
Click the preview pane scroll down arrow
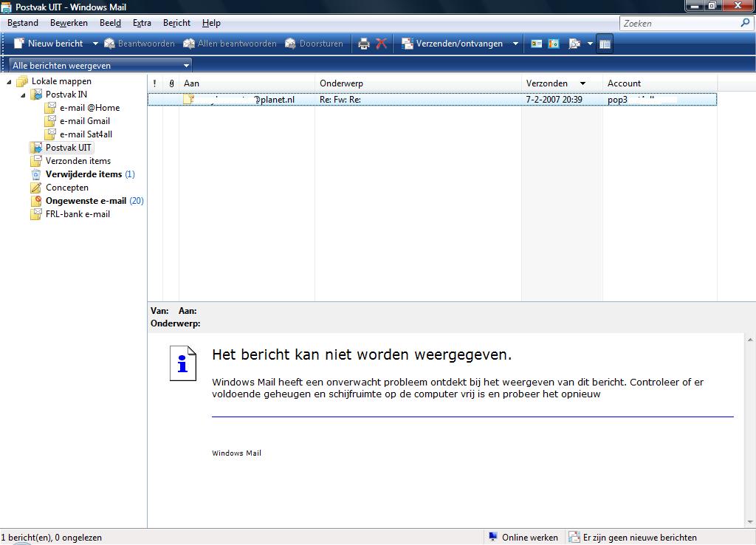coord(750,522)
